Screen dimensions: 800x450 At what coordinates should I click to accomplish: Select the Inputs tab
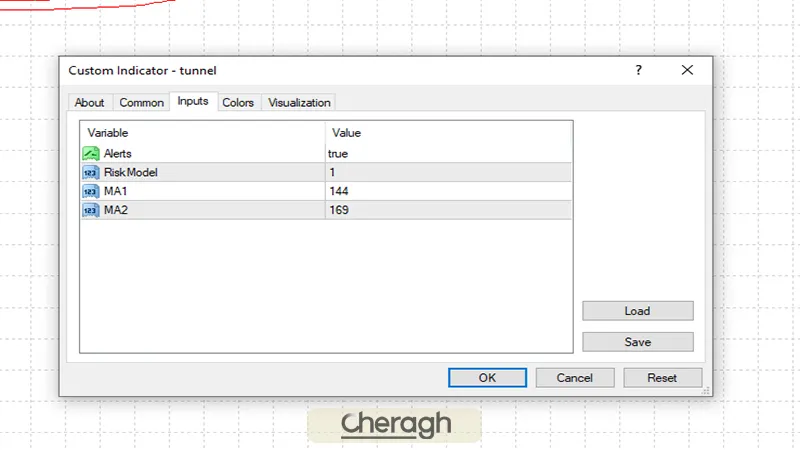193,101
